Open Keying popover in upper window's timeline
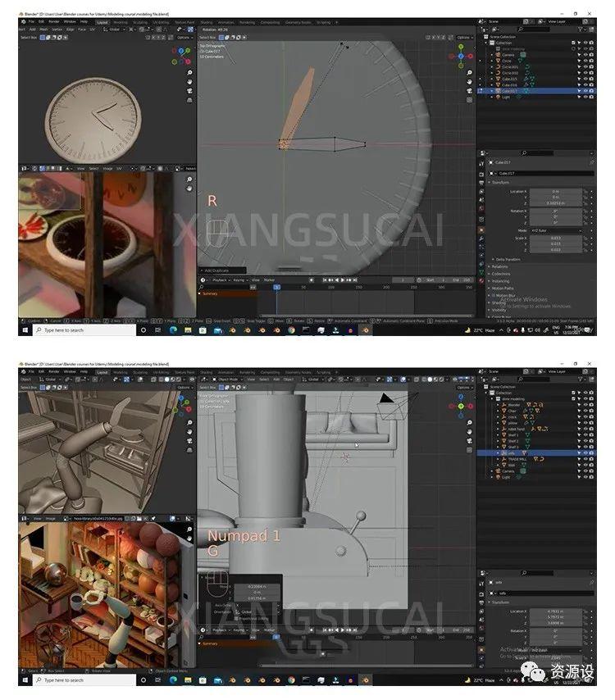Viewport: 615px width, 700px height. (x=239, y=280)
